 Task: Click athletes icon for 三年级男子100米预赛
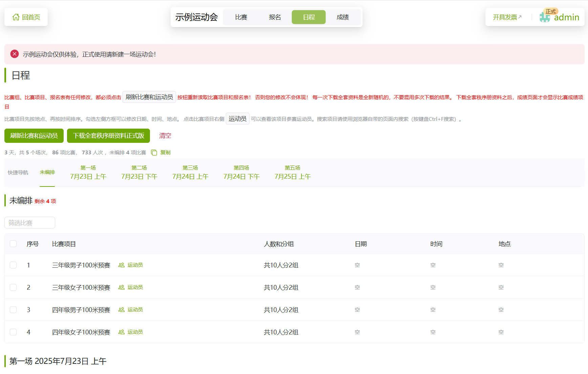[x=122, y=265]
